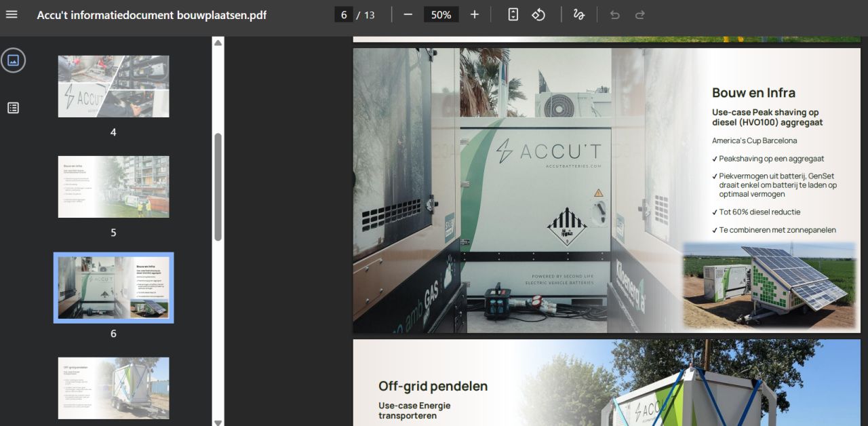Viewport: 868px width, 426px height.
Task: Edit the 50% zoom level field
Action: click(x=441, y=15)
